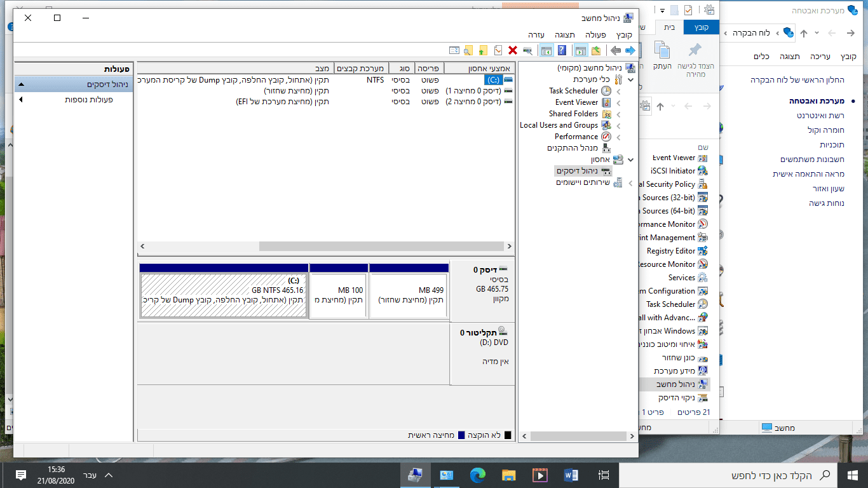This screenshot has width=868, height=488.
Task: Open the 'עריכה' menu in Control Panel
Action: click(x=820, y=57)
